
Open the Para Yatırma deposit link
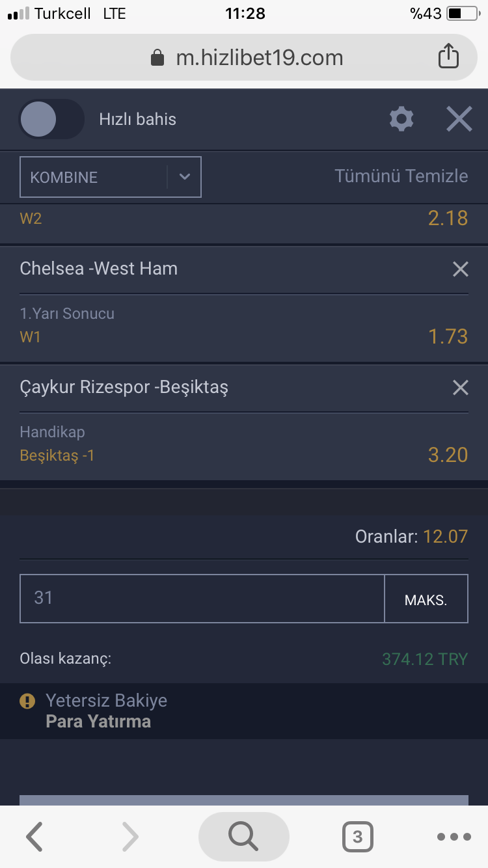[98, 722]
